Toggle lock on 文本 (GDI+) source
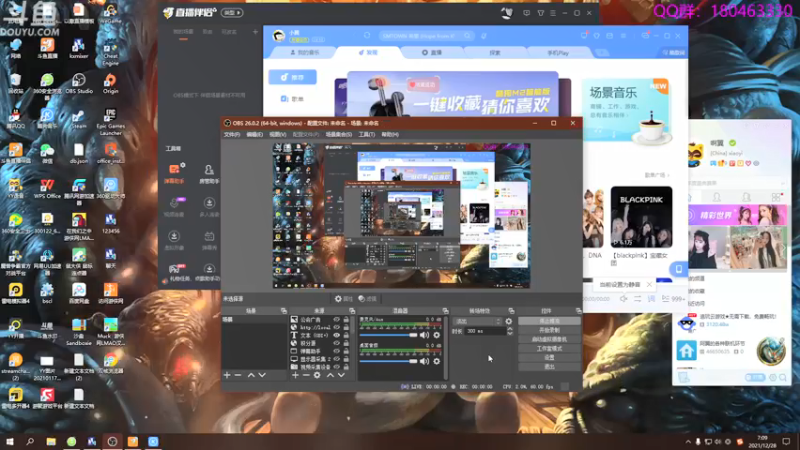This screenshot has width=800, height=450. click(x=346, y=335)
